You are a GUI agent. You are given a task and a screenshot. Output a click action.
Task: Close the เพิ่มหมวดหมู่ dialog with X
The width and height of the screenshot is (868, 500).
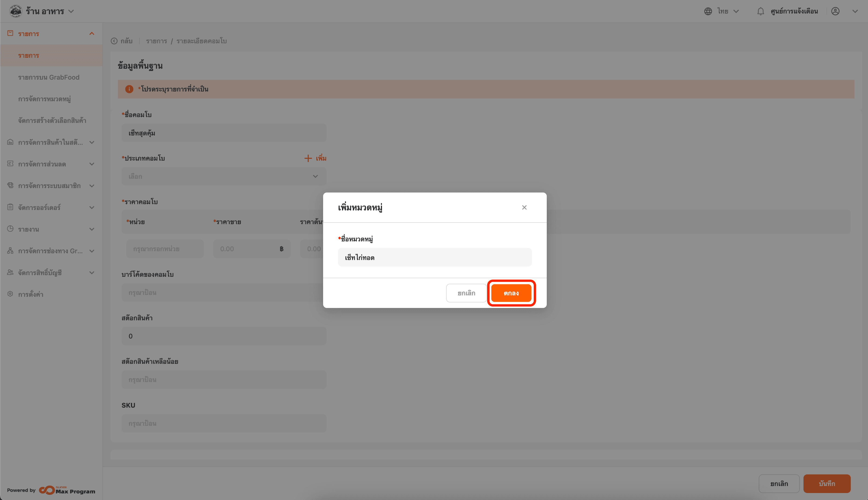pyautogui.click(x=524, y=207)
